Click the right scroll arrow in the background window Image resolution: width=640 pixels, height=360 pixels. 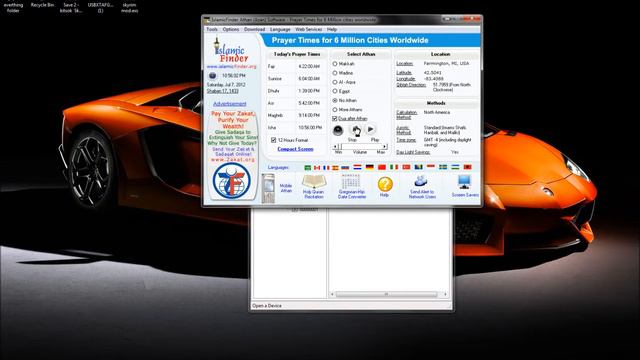tap(445, 294)
